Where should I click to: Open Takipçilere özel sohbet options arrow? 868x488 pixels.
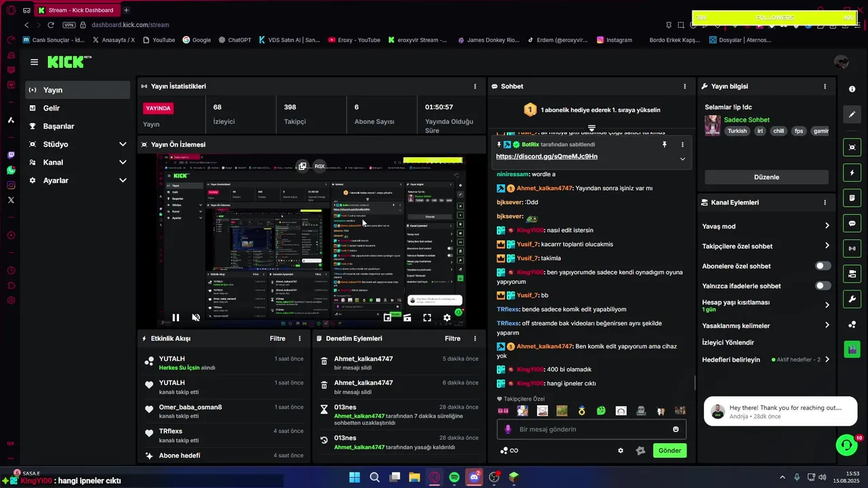(827, 245)
